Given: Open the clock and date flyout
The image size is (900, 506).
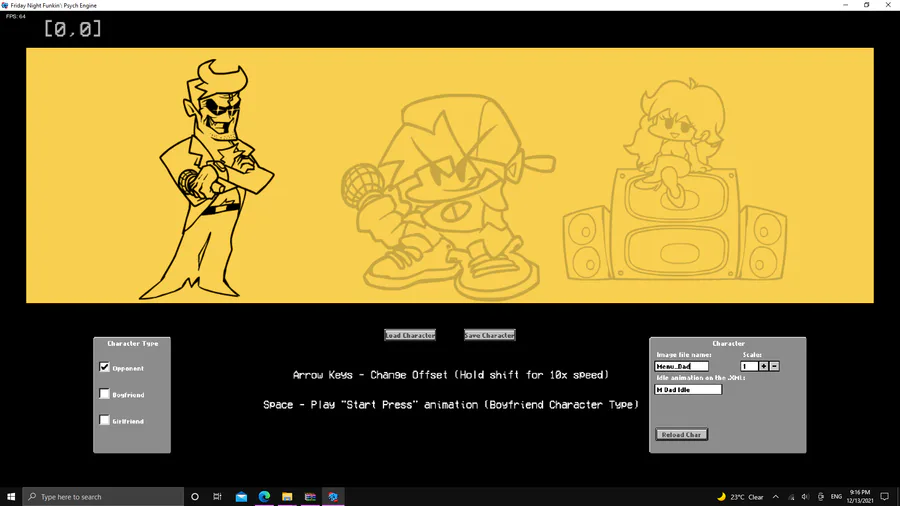Looking at the screenshot, I should click(x=860, y=497).
